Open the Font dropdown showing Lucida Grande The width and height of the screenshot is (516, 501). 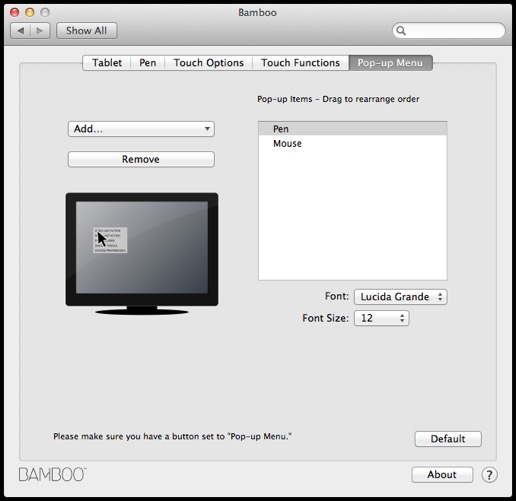pyautogui.click(x=400, y=297)
